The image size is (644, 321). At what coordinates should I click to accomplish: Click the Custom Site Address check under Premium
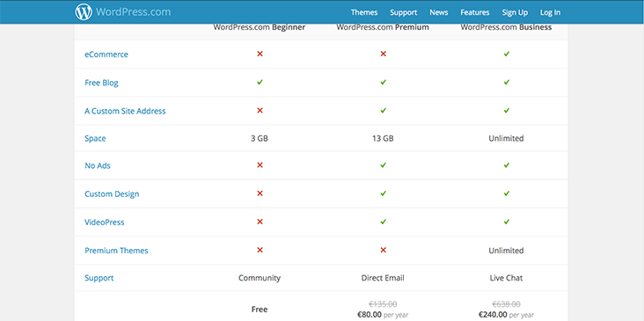coord(384,111)
